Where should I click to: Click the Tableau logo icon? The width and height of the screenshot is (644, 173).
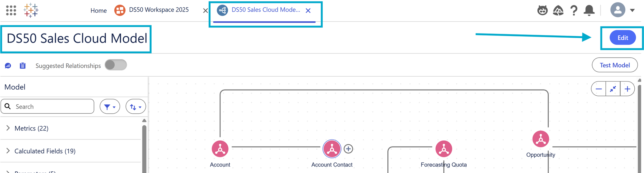point(31,10)
